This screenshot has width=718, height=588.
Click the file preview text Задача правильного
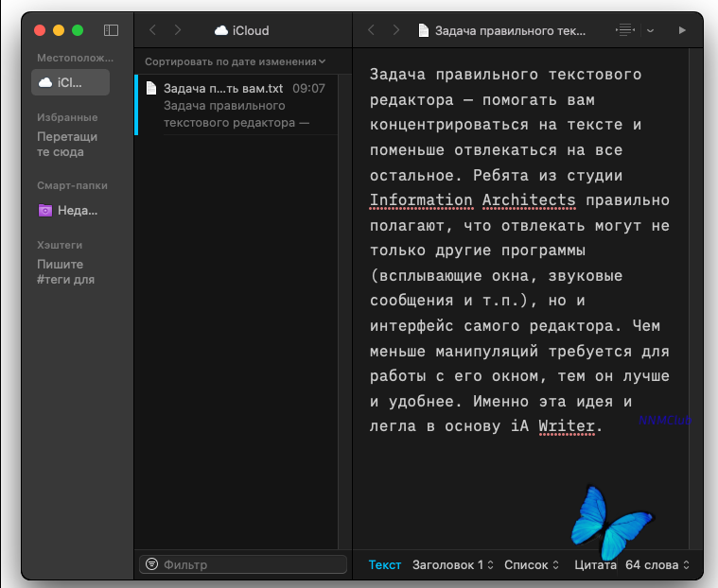224,106
